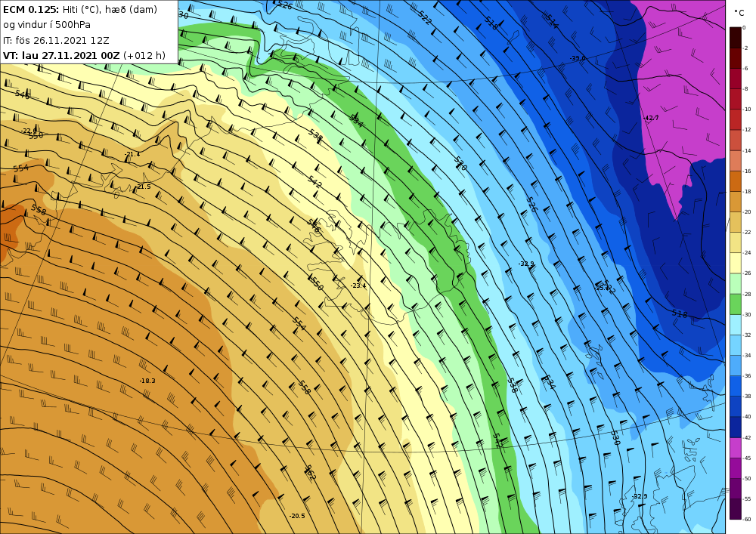The width and height of the screenshot is (756, 534).
Task: Click the colorbar tick label "-6"
Action: (746, 69)
